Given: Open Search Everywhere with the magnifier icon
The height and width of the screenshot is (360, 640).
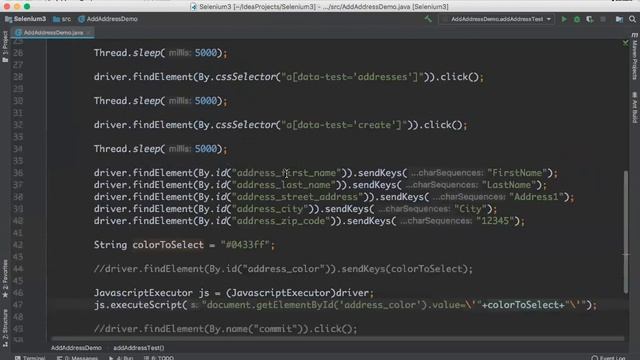Looking at the screenshot, I should 632,19.
